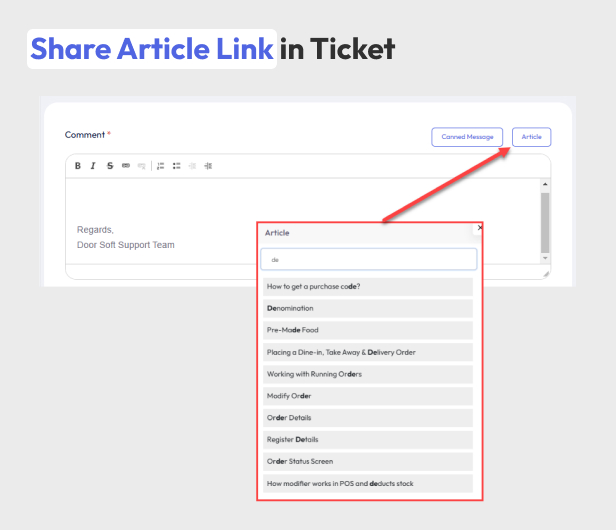Choose the Modify Order article
This screenshot has width=616, height=530.
click(368, 396)
